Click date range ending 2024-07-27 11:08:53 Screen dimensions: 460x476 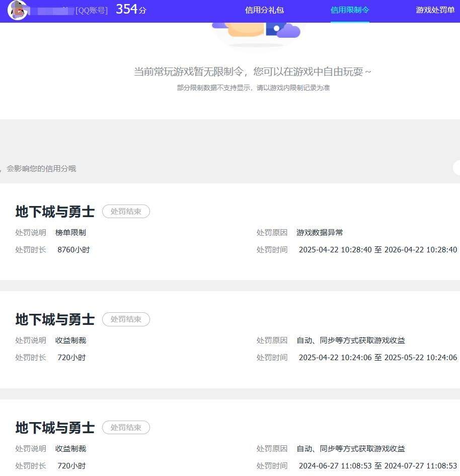378,466
